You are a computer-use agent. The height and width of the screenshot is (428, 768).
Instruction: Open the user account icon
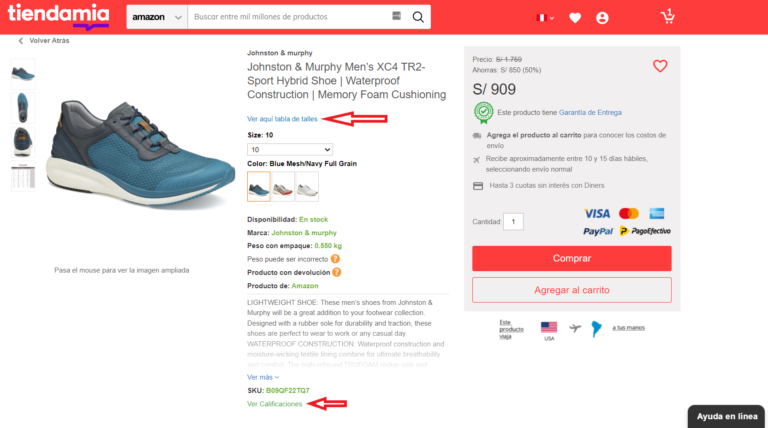tap(602, 18)
